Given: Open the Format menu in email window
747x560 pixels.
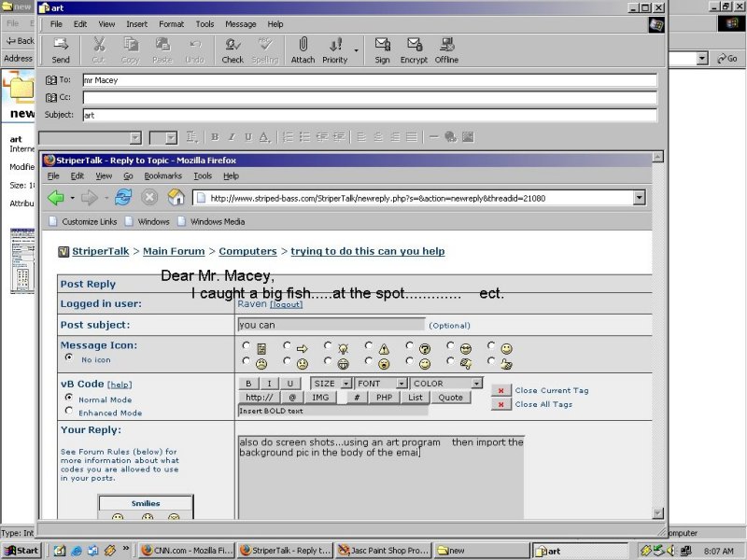Looking at the screenshot, I should pos(171,24).
